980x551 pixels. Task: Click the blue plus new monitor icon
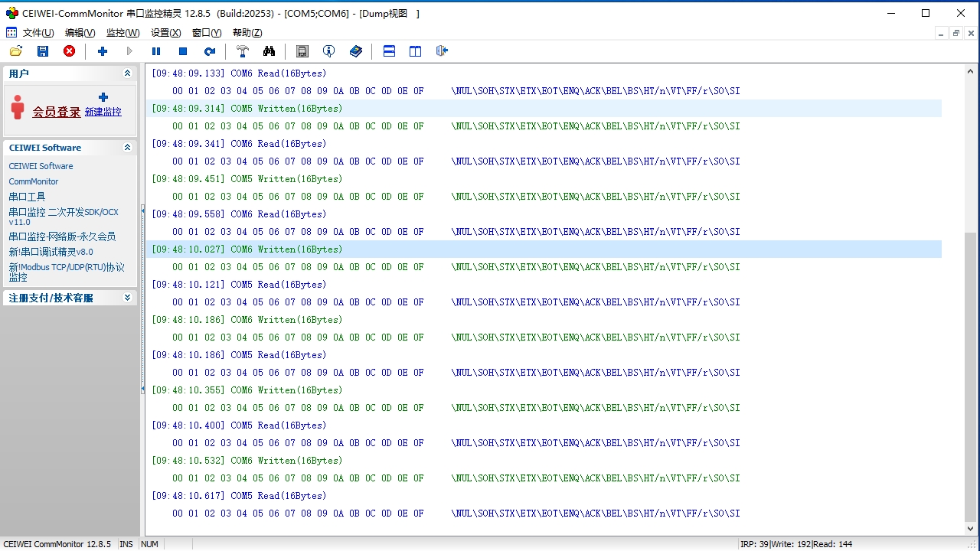point(103,51)
